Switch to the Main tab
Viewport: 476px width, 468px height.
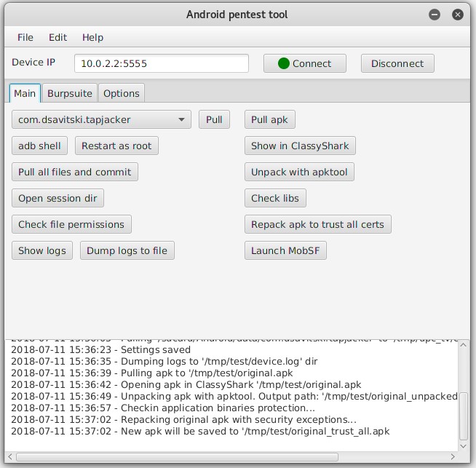point(25,93)
